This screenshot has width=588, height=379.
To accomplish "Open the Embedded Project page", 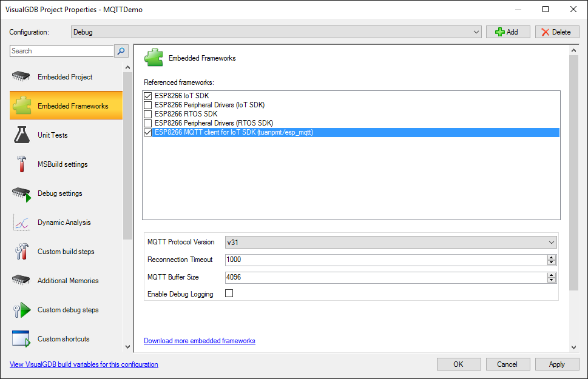I will click(66, 76).
